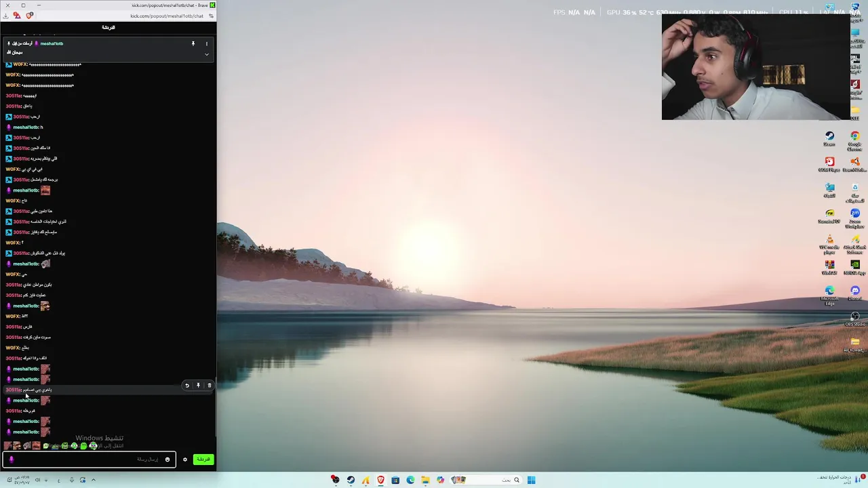Click the microphone icon in system tray
The image size is (868, 488).
point(71,480)
